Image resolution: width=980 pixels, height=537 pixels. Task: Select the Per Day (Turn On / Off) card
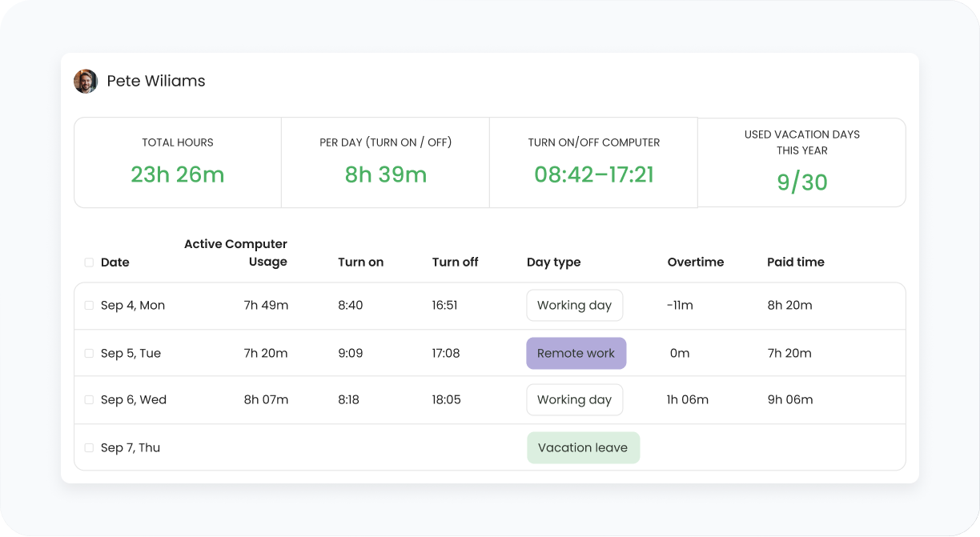[385, 162]
